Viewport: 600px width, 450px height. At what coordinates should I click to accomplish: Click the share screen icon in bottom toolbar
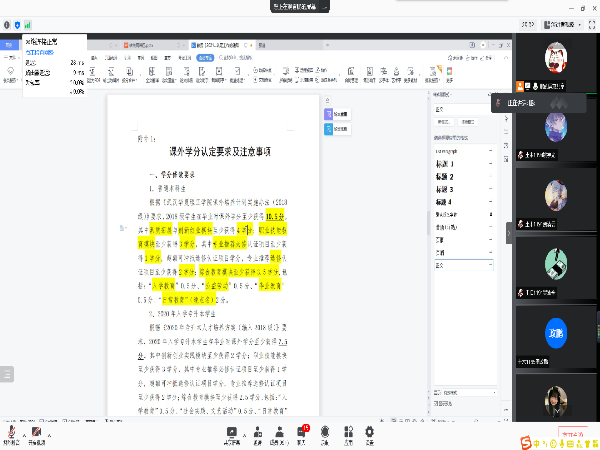click(x=234, y=431)
